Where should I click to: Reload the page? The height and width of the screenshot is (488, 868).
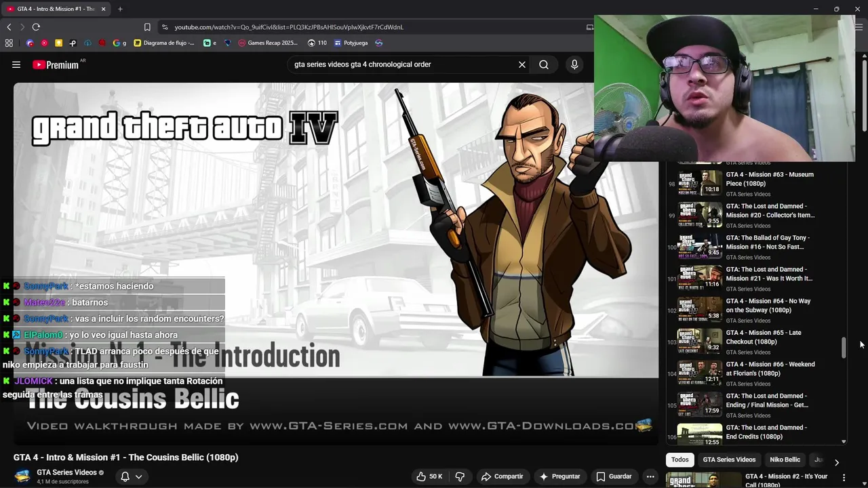pyautogui.click(x=36, y=27)
